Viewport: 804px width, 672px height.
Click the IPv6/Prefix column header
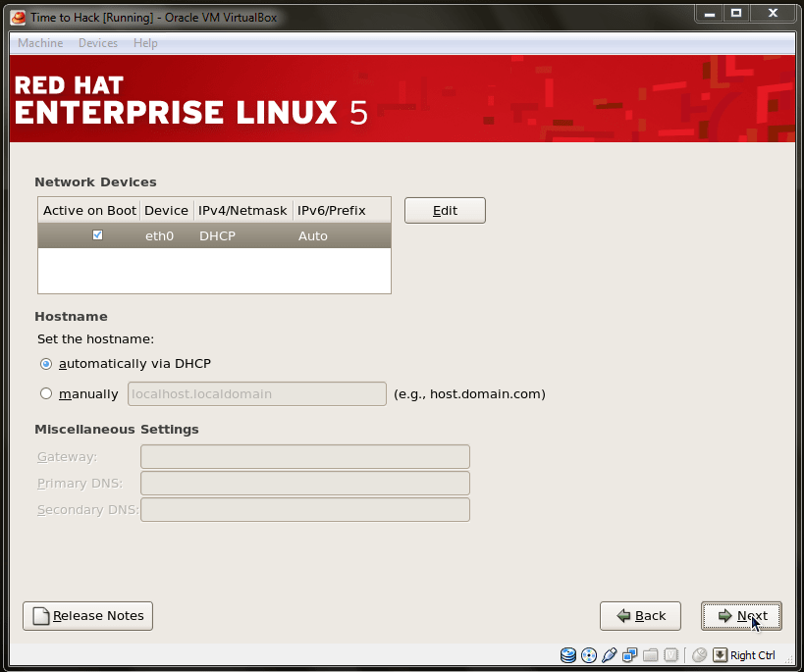(342, 211)
